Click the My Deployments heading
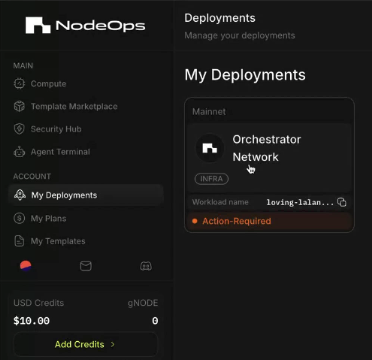The image size is (372, 360). click(245, 75)
